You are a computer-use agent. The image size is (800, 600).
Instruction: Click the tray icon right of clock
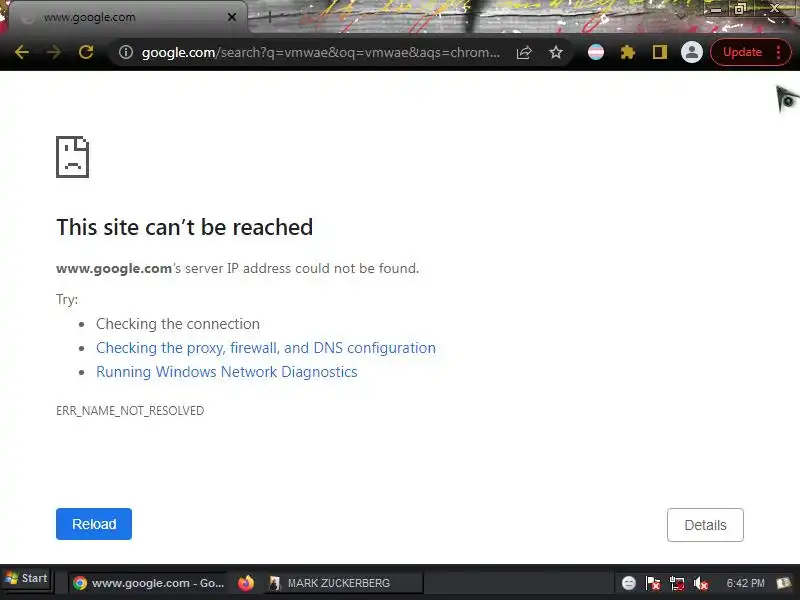(x=784, y=583)
